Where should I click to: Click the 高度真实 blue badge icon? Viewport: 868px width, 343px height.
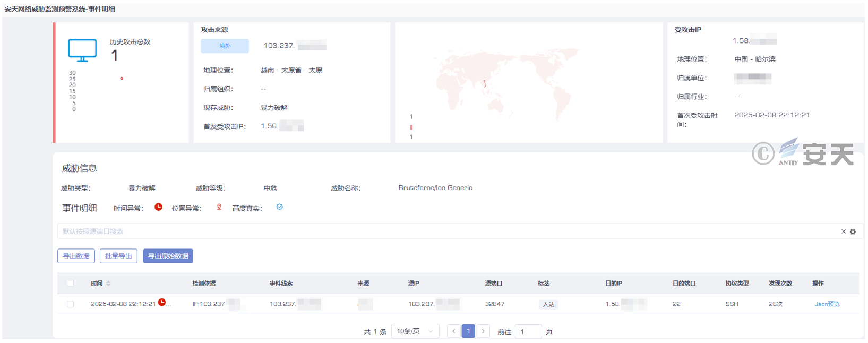point(280,207)
